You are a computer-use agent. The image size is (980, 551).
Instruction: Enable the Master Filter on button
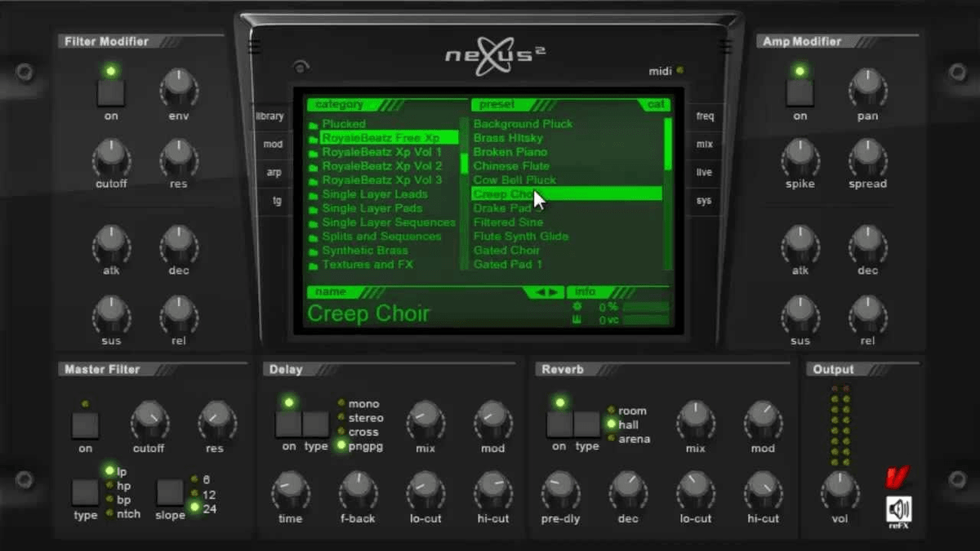[85, 425]
